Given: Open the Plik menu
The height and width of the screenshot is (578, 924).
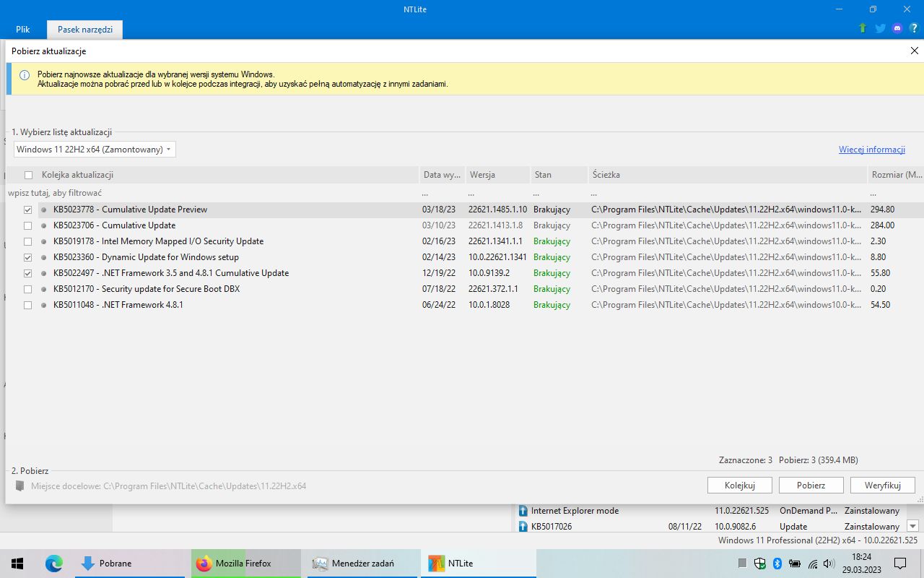Looking at the screenshot, I should click(22, 29).
